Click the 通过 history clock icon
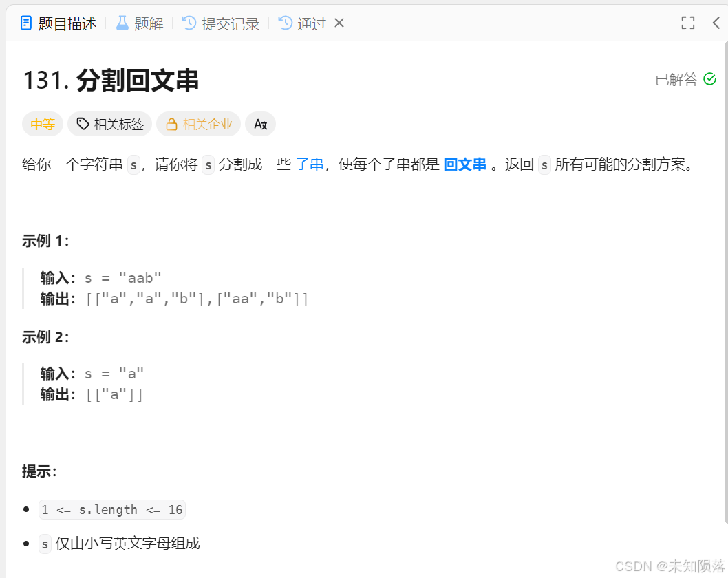The image size is (728, 578). 285,23
